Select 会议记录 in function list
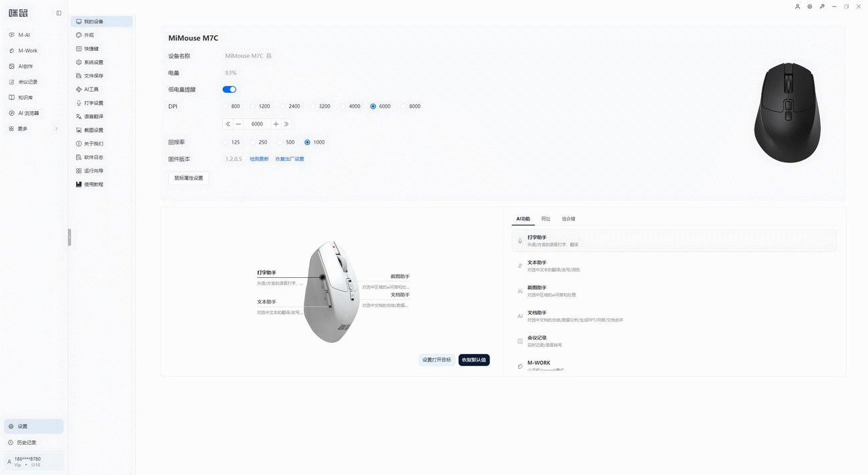This screenshot has width=868, height=475. (x=674, y=341)
